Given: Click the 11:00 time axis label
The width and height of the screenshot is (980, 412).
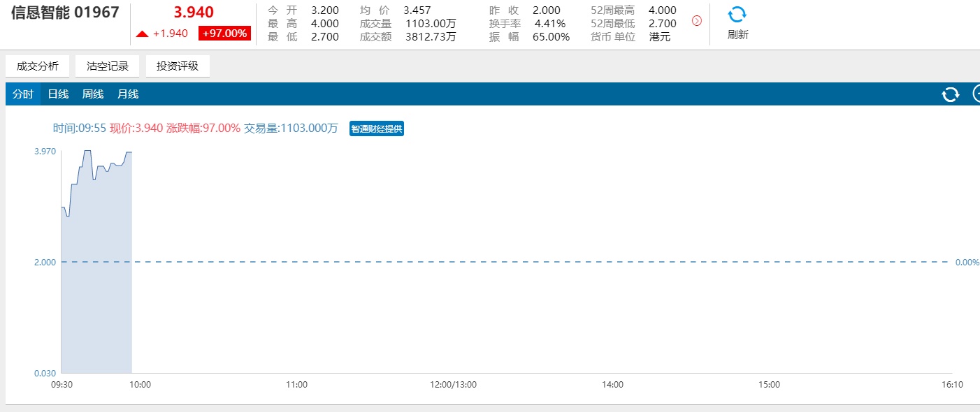Looking at the screenshot, I should point(297,384).
